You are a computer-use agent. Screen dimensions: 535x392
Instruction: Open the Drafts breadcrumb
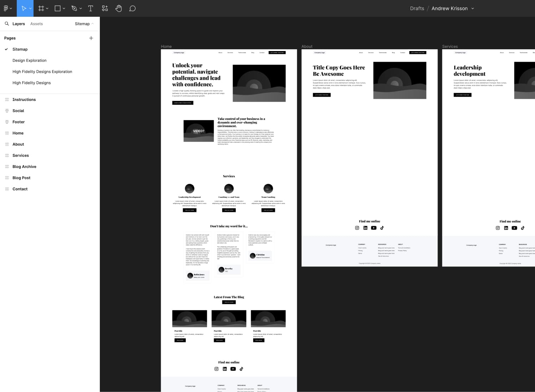[x=417, y=8]
